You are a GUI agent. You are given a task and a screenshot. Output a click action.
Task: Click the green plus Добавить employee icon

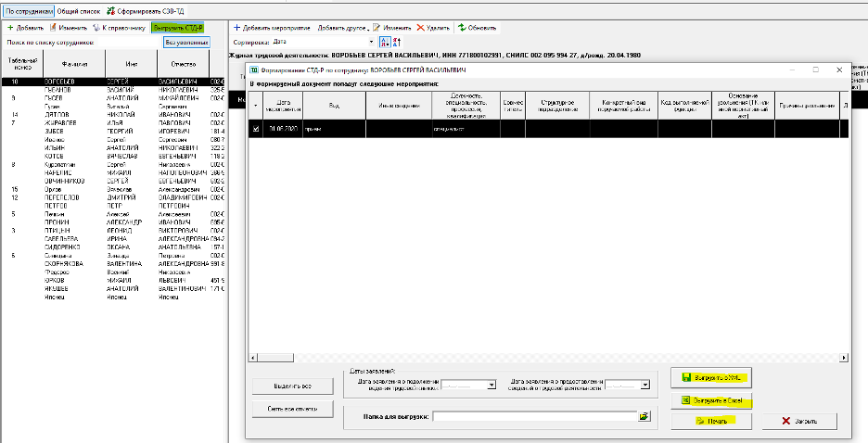pos(9,28)
